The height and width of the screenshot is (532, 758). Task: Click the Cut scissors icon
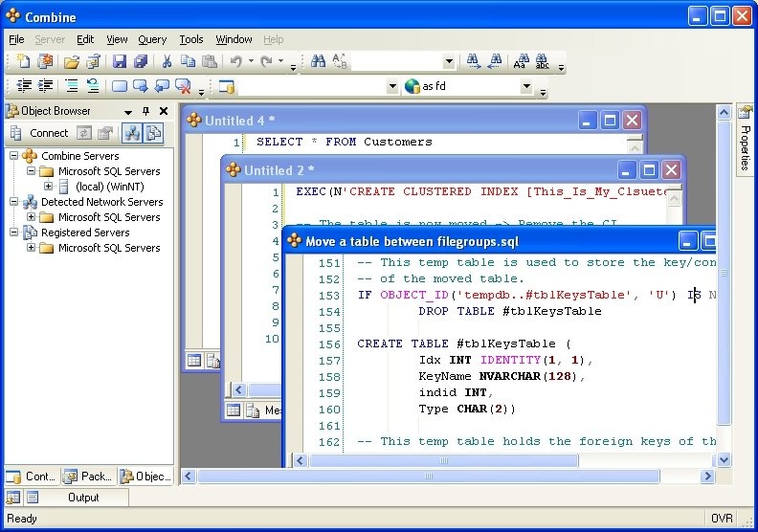(x=167, y=62)
